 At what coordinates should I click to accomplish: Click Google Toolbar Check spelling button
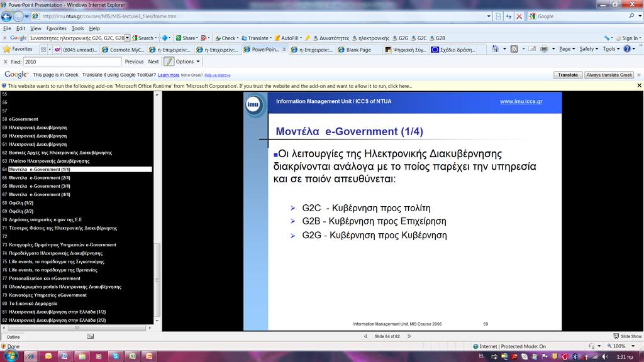click(226, 38)
